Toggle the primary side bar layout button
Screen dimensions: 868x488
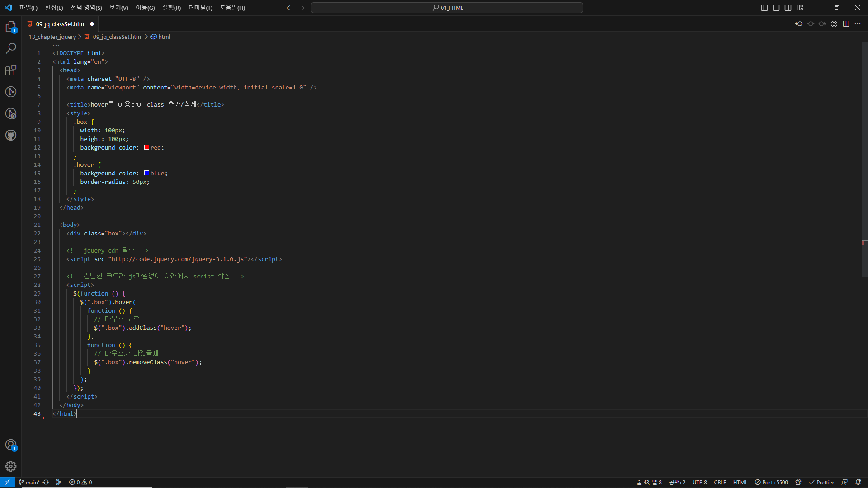coord(764,8)
